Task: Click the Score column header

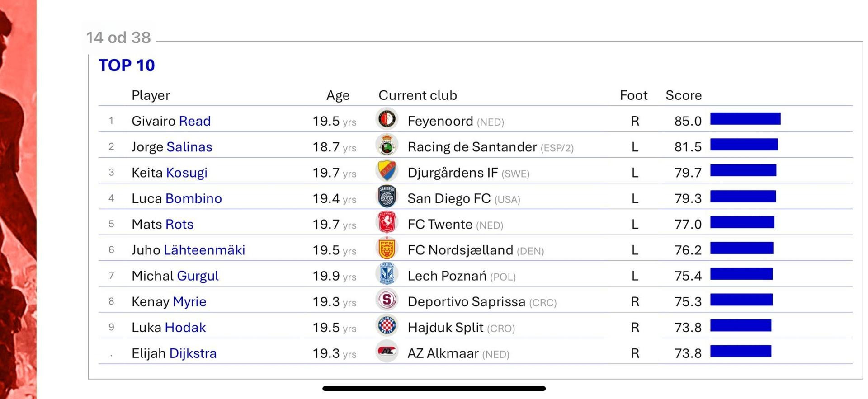Action: click(x=683, y=95)
